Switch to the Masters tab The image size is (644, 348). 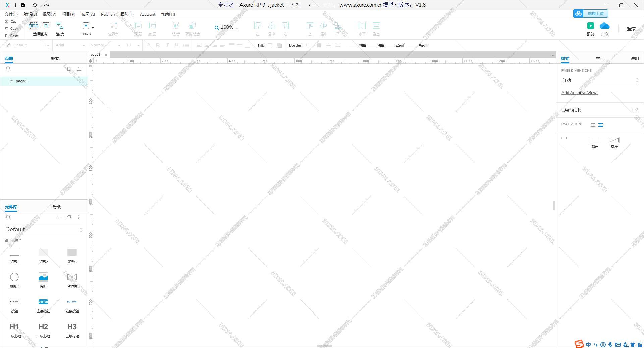coord(56,207)
